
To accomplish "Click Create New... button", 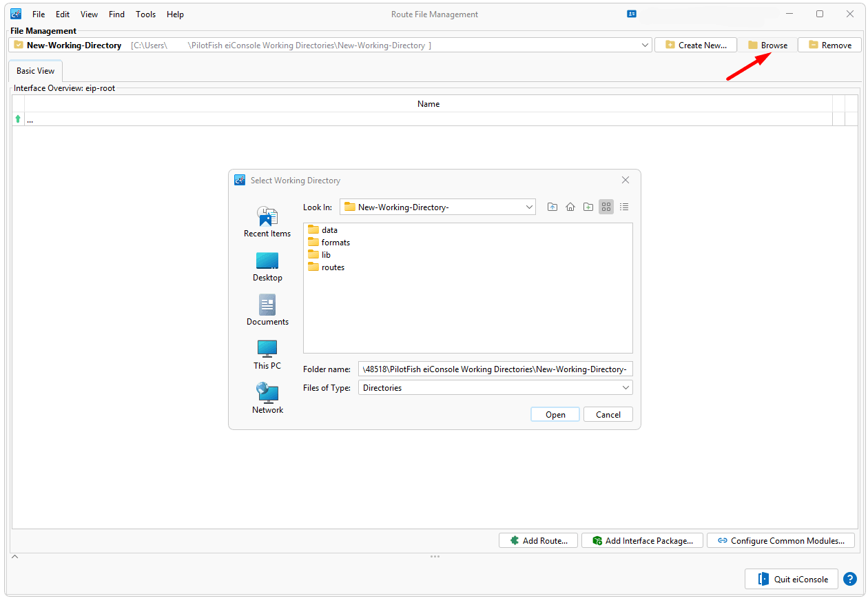I will (x=696, y=45).
